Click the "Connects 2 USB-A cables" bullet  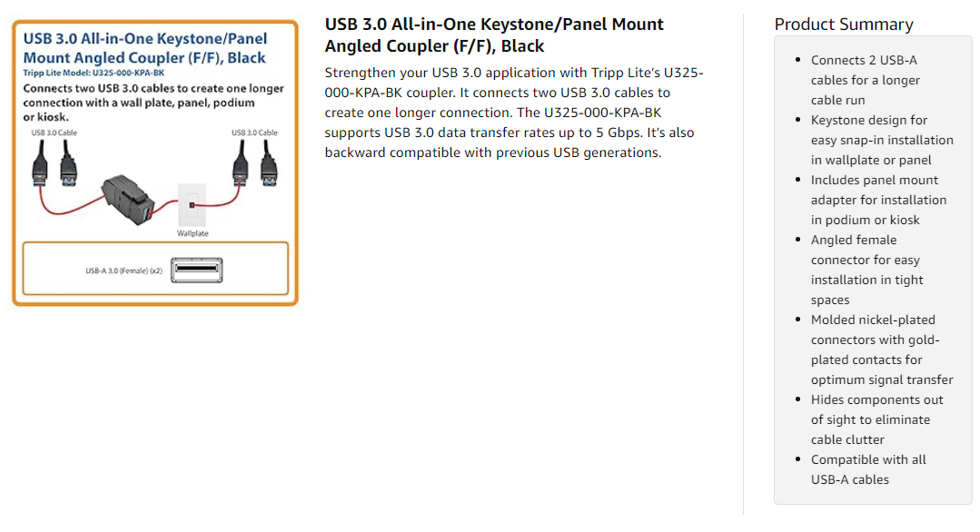click(866, 80)
